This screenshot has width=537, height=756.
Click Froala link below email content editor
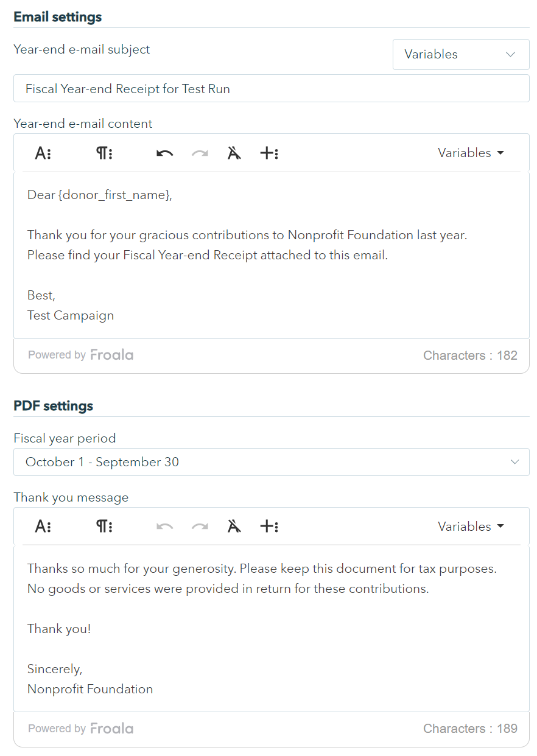coord(111,355)
